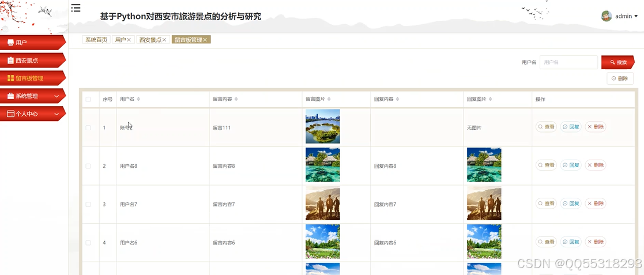644x275 pixels.
Task: Open the 留言图片 thumbnail in 用户名7 row
Action: point(322,203)
